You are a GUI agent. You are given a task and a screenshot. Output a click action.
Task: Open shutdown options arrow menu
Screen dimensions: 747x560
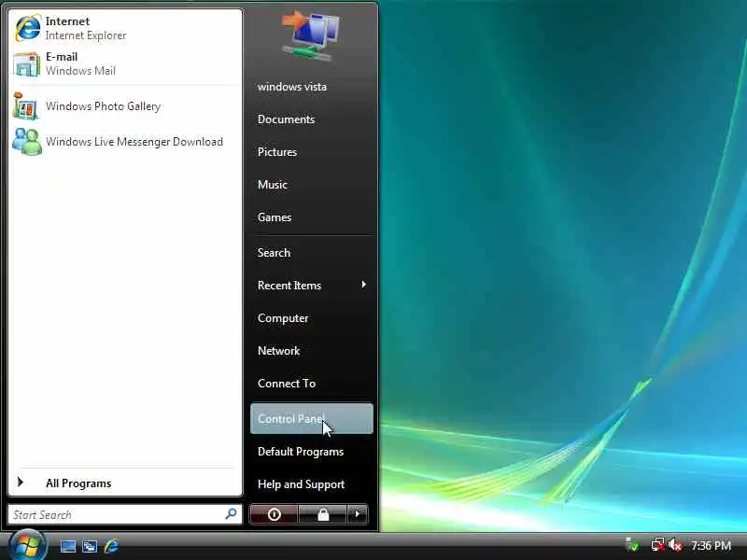(x=358, y=514)
